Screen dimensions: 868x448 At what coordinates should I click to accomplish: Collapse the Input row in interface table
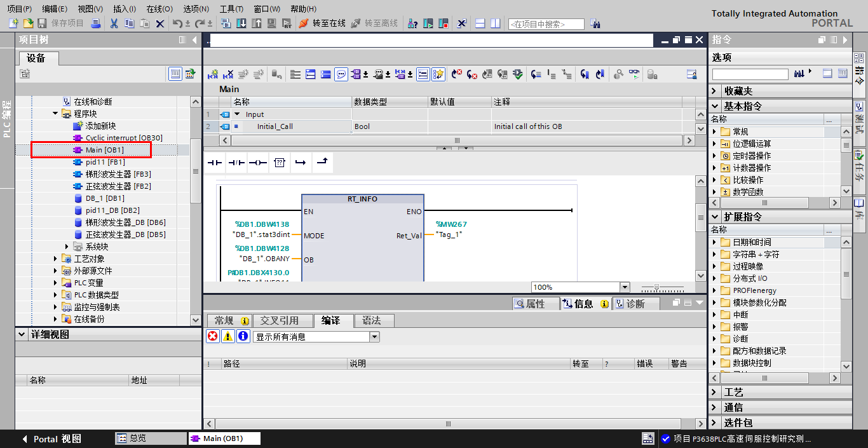coord(237,114)
